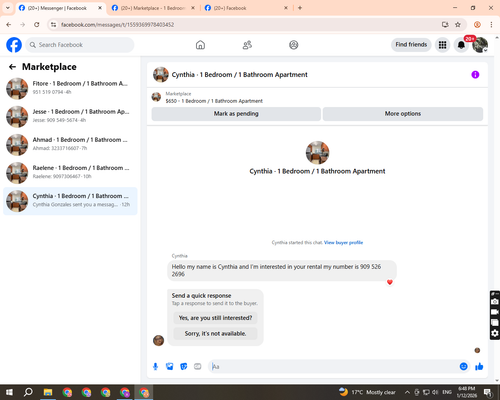Screen dimensions: 500x400
Task: Reload the page
Action: (x=37, y=25)
